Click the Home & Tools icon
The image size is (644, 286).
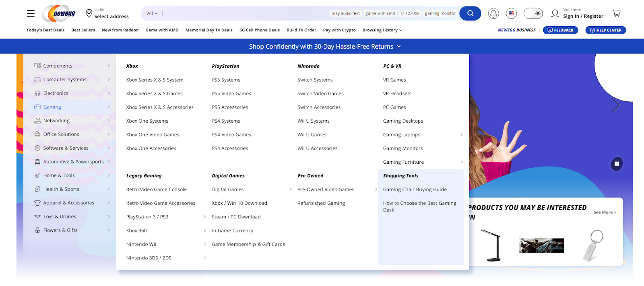click(x=37, y=175)
